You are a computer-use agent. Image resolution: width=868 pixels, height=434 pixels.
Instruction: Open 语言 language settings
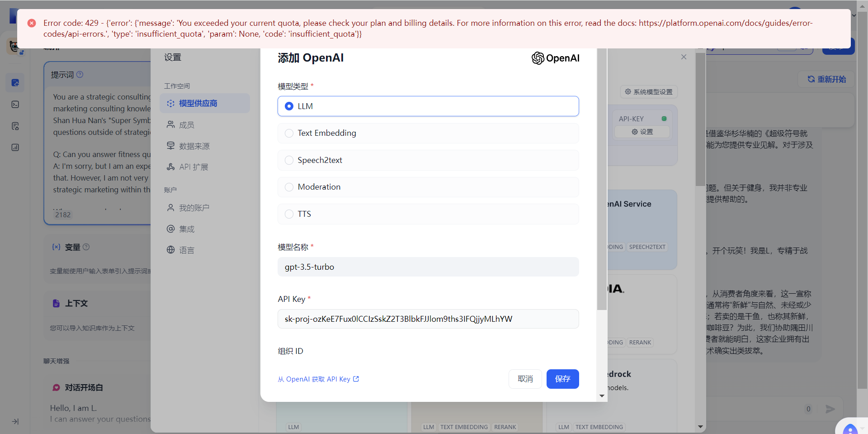point(204,250)
